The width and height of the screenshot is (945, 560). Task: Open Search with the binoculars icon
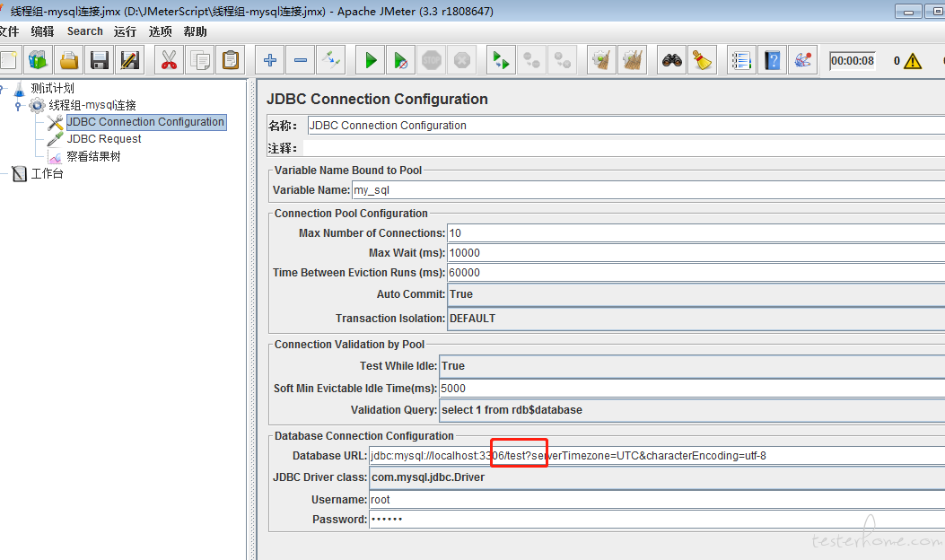tap(672, 60)
